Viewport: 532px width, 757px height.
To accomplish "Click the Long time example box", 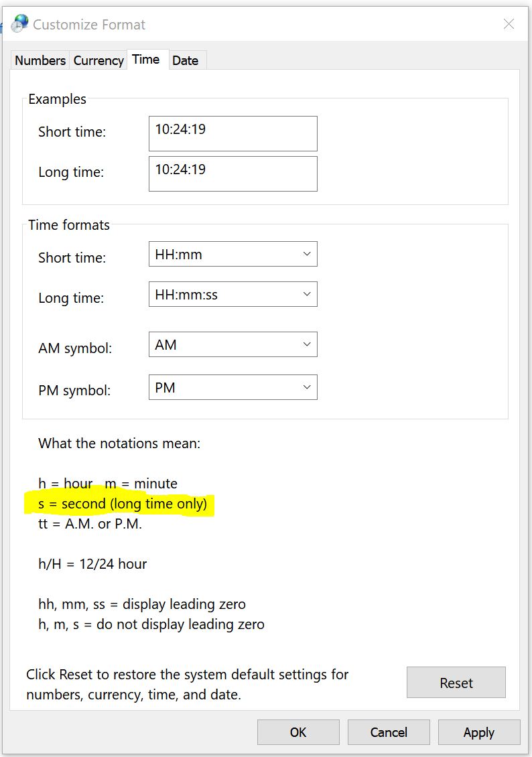I will coord(232,174).
